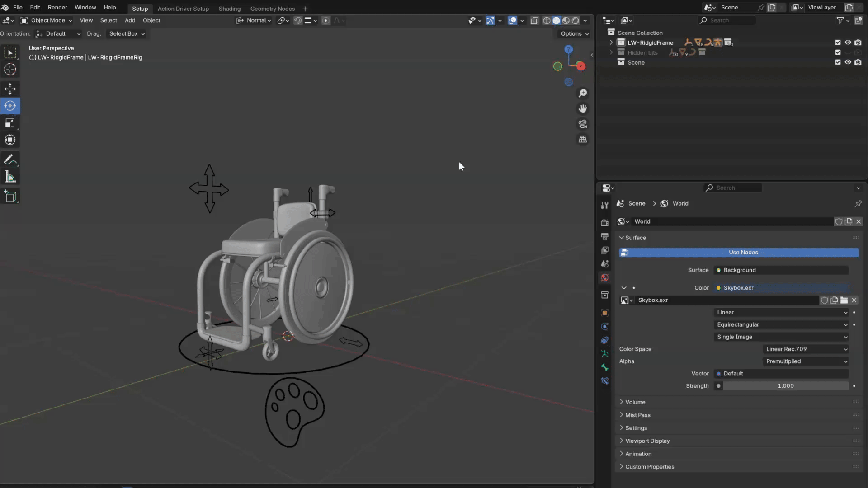Expand the Volume panel
Screen dimensions: 868x488
click(635, 402)
